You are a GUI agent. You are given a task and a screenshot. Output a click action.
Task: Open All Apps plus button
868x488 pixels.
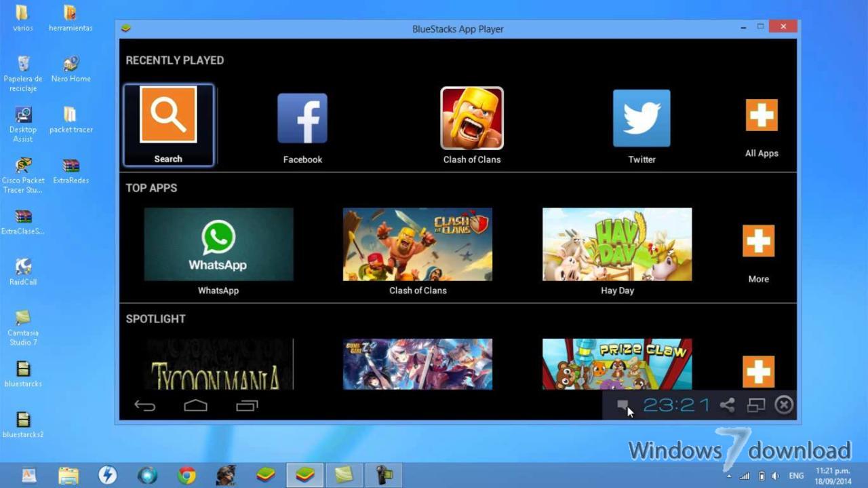click(762, 115)
